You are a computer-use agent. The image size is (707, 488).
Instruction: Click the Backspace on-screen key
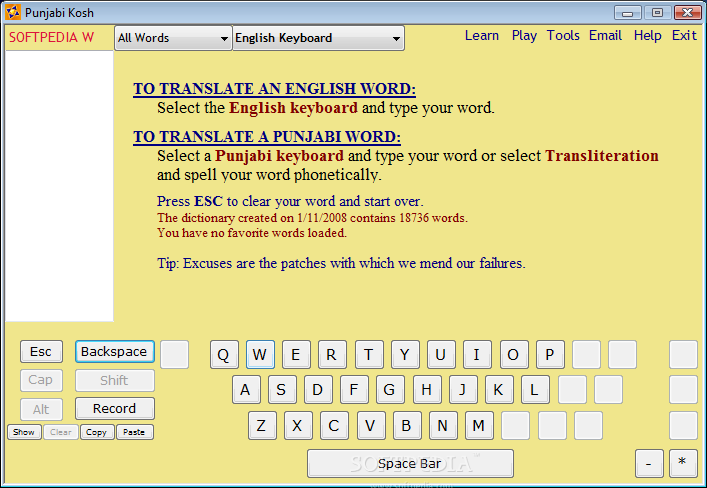coord(115,352)
